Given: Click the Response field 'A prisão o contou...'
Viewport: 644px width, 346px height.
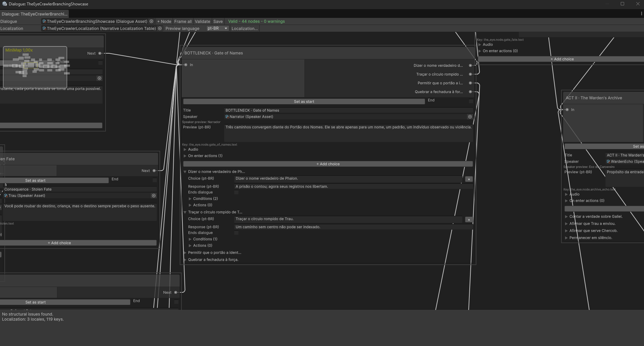Looking at the screenshot, I should click(353, 186).
